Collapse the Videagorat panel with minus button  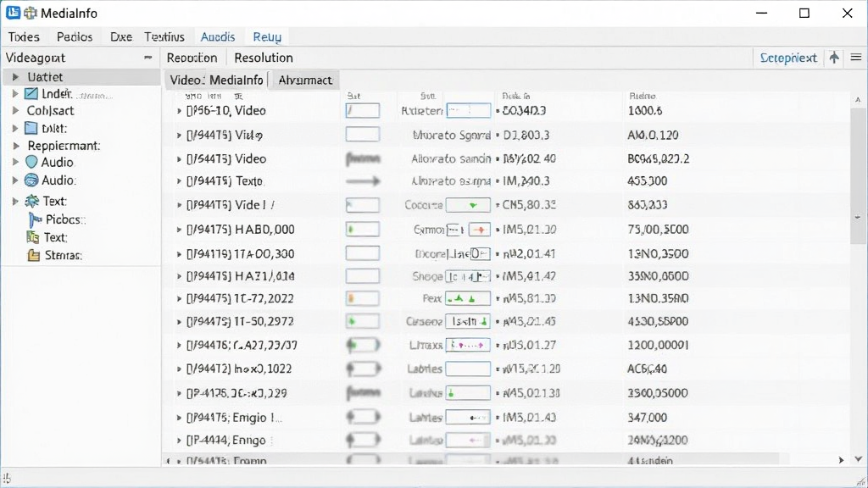point(147,58)
